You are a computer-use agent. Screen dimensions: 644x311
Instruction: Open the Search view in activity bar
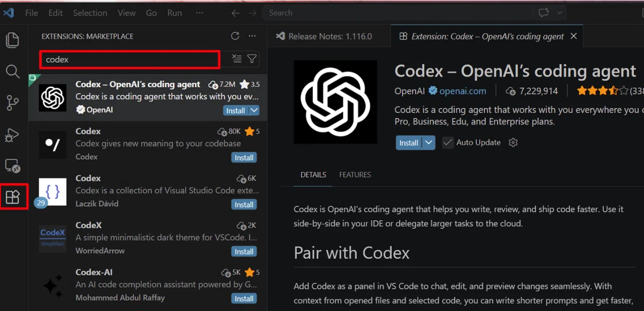pyautogui.click(x=12, y=71)
